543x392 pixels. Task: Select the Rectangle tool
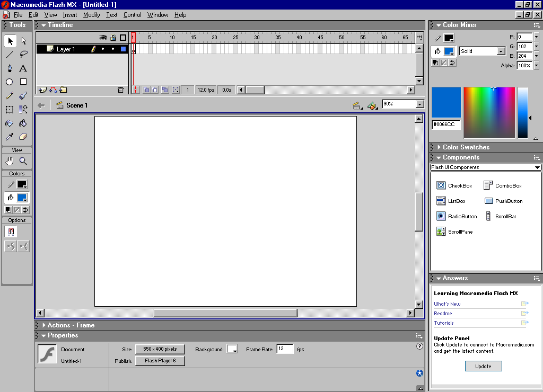point(23,82)
